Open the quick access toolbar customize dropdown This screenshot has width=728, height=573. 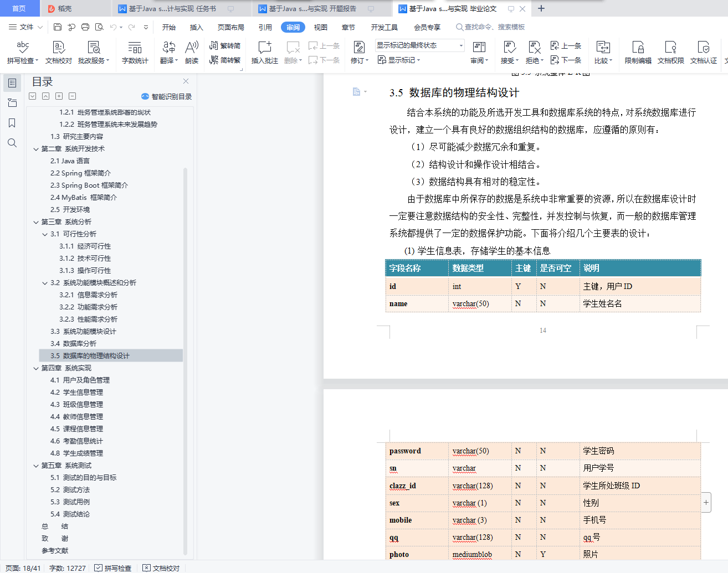coord(146,27)
